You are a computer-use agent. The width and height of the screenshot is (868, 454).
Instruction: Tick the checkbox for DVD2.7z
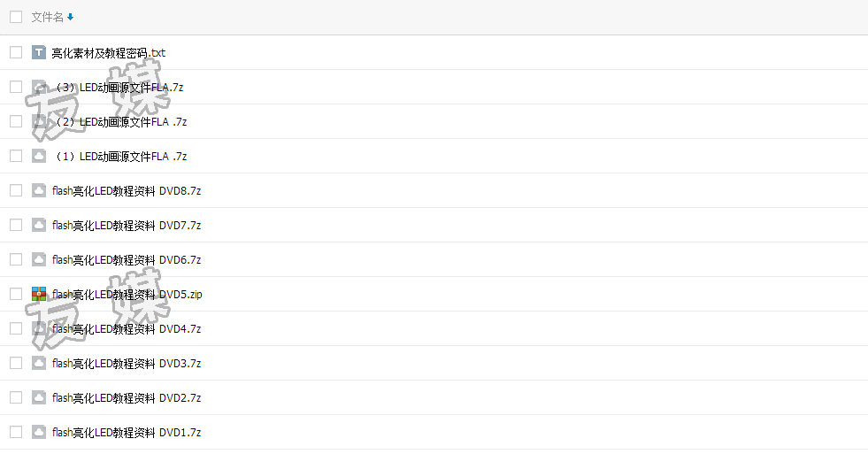coord(16,397)
